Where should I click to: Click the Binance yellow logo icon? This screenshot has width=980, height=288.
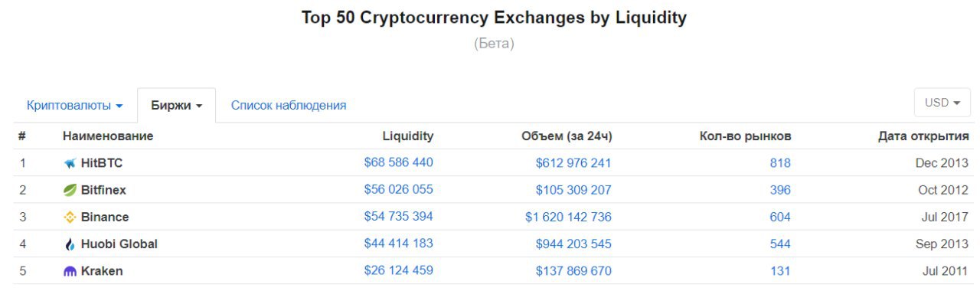pyautogui.click(x=70, y=217)
